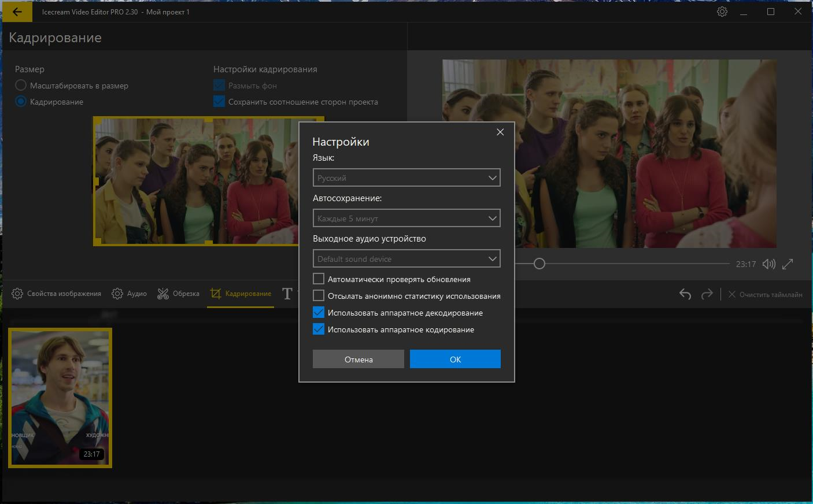Click the back arrow icon
The image size is (813, 504).
click(17, 12)
